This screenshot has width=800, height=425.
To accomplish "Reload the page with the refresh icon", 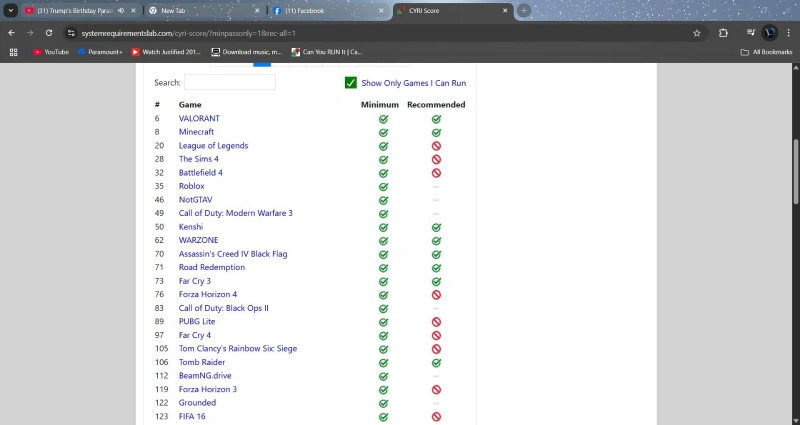I will [x=49, y=33].
